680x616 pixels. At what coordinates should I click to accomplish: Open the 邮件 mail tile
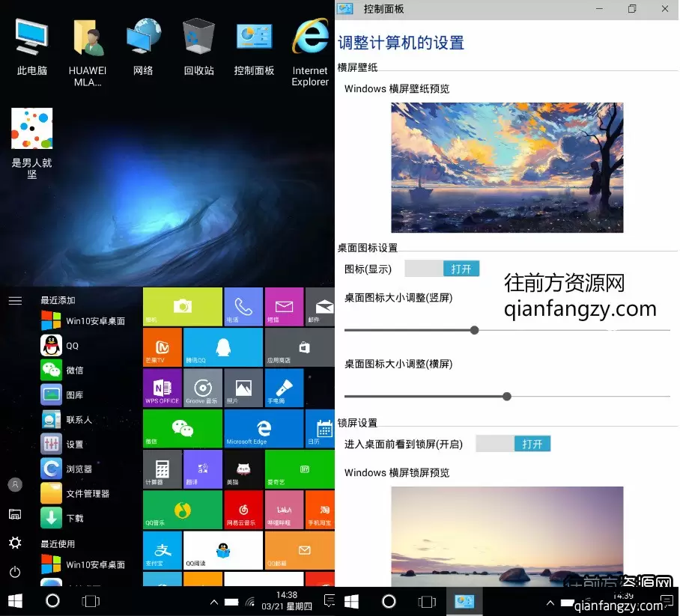[320, 306]
